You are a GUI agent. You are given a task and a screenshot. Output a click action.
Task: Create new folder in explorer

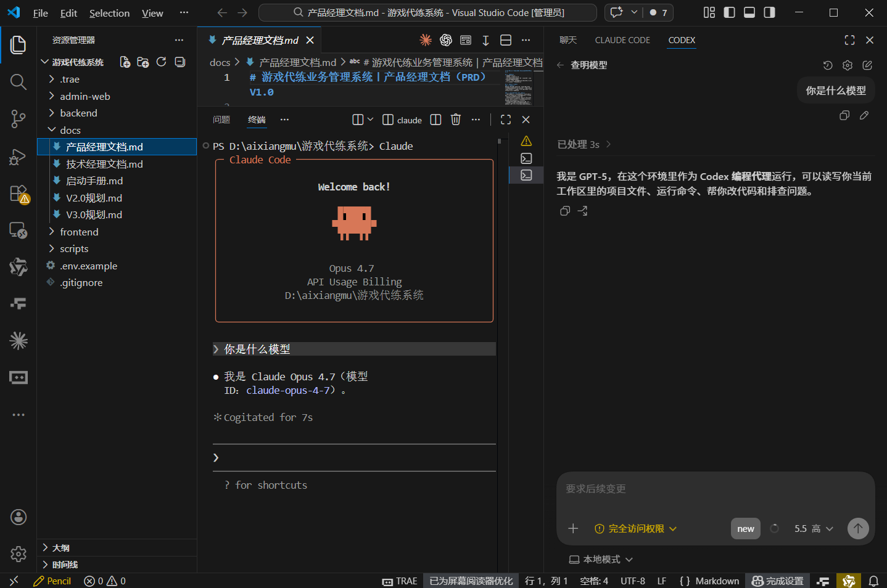pos(143,62)
